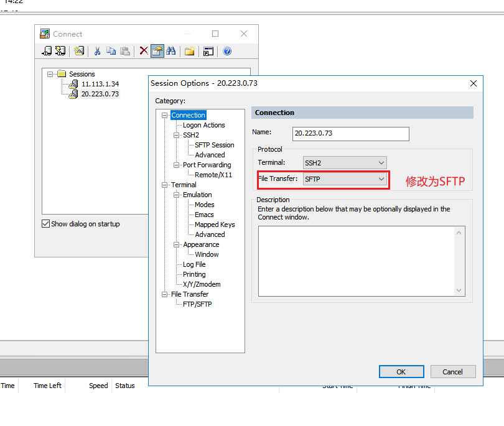Click the Connect window title icon
The width and height of the screenshot is (504, 426).
45,34
